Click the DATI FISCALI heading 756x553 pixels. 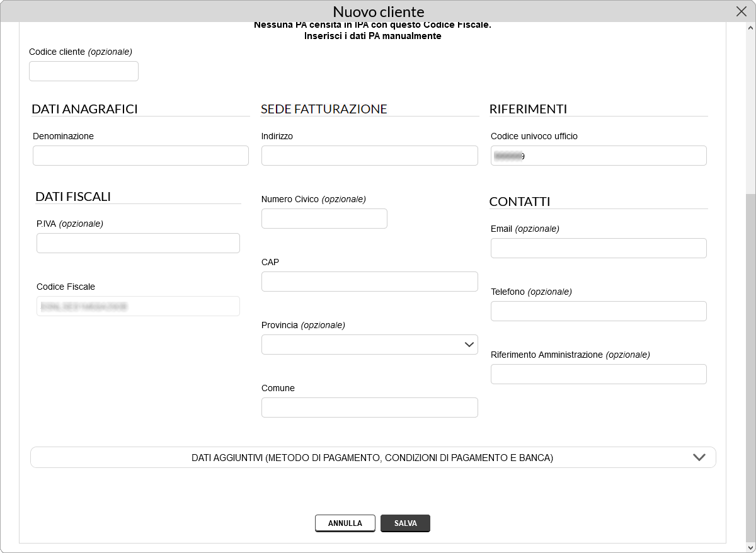[73, 197]
